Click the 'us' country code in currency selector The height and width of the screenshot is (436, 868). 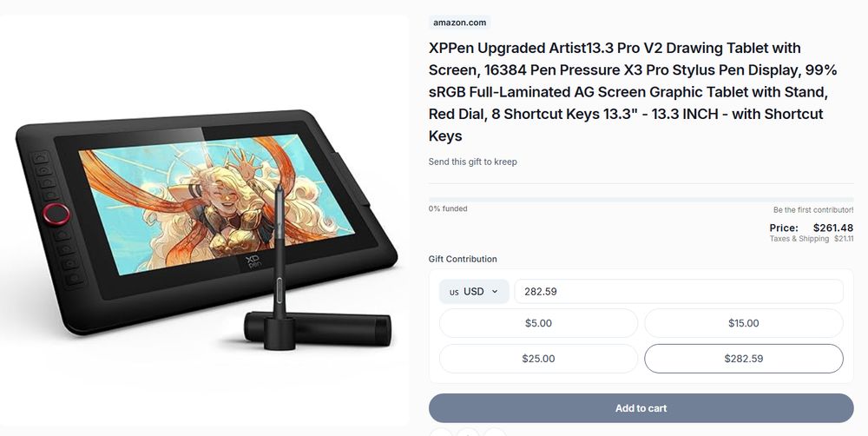coord(454,292)
